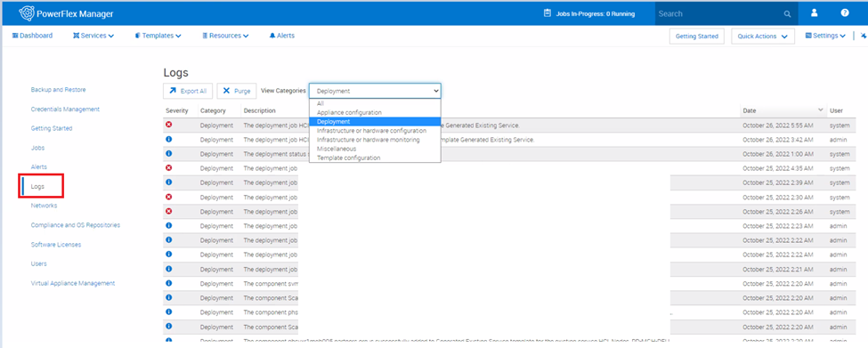
Task: Open Jobs in the sidebar
Action: tap(37, 148)
